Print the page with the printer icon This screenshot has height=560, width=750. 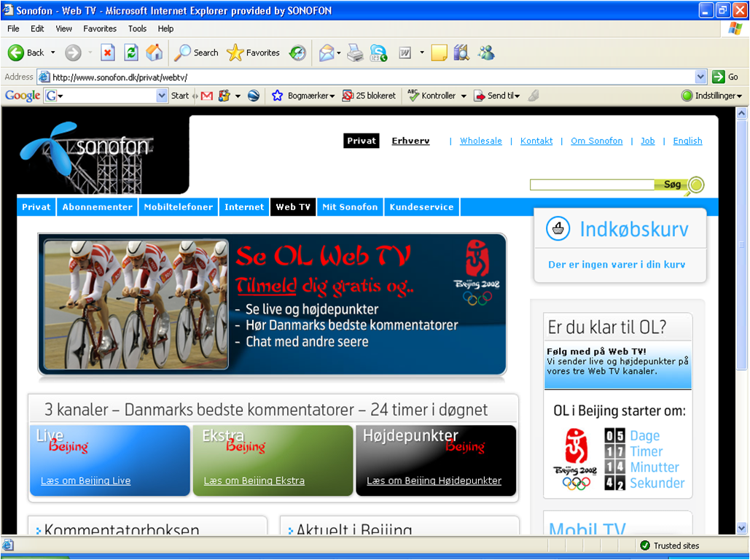[x=355, y=52]
